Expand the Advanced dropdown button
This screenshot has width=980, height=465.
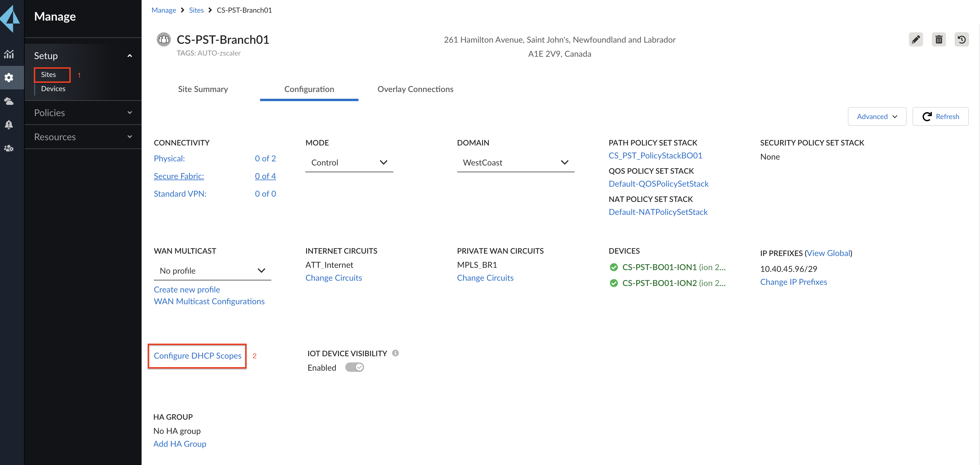[x=877, y=116]
